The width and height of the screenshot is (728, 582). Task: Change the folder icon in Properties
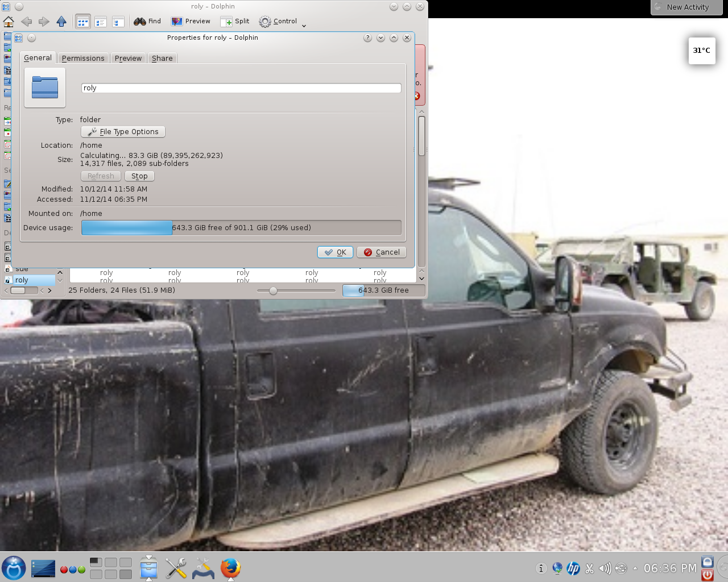point(45,88)
